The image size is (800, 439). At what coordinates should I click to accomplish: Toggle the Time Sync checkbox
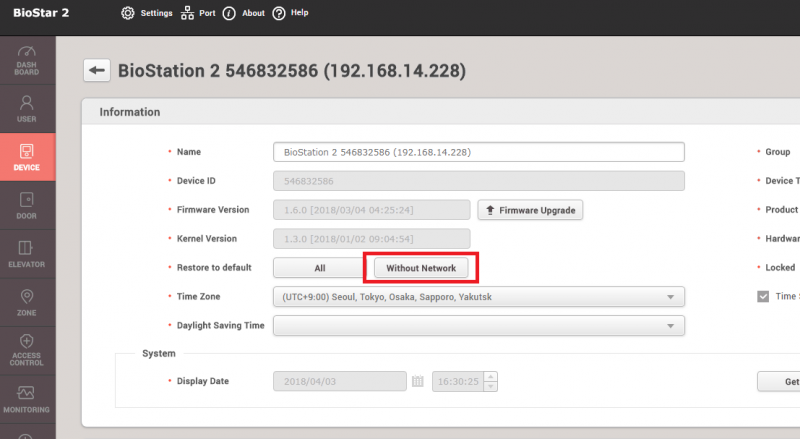coord(763,297)
